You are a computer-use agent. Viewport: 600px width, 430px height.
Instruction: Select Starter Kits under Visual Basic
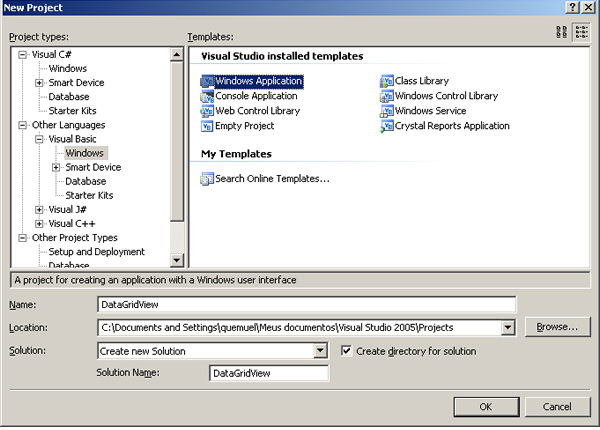pyautogui.click(x=89, y=195)
